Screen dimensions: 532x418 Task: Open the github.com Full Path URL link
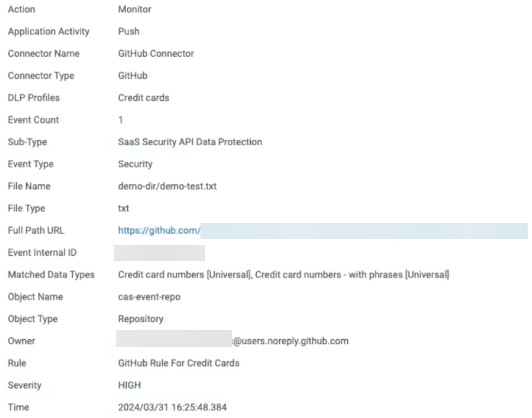click(159, 231)
